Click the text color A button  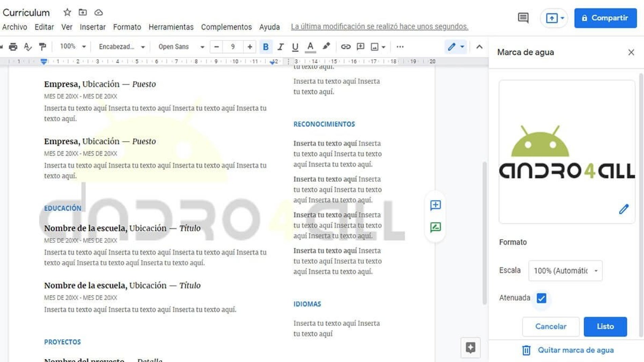pyautogui.click(x=310, y=47)
